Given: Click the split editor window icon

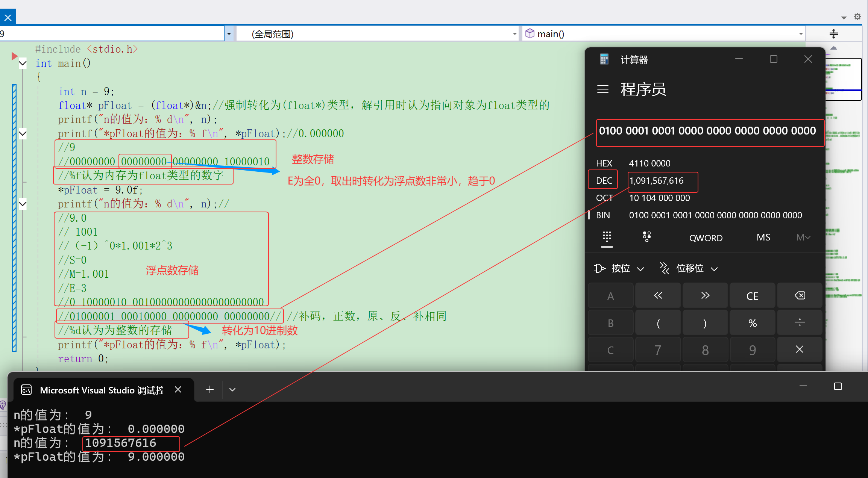Looking at the screenshot, I should point(833,34).
